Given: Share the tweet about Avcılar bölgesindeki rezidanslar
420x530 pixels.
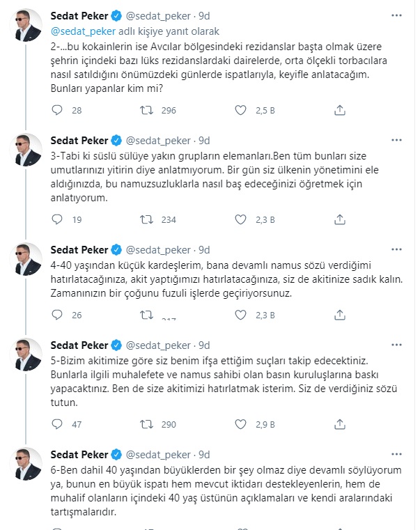Looking at the screenshot, I should (x=339, y=110).
